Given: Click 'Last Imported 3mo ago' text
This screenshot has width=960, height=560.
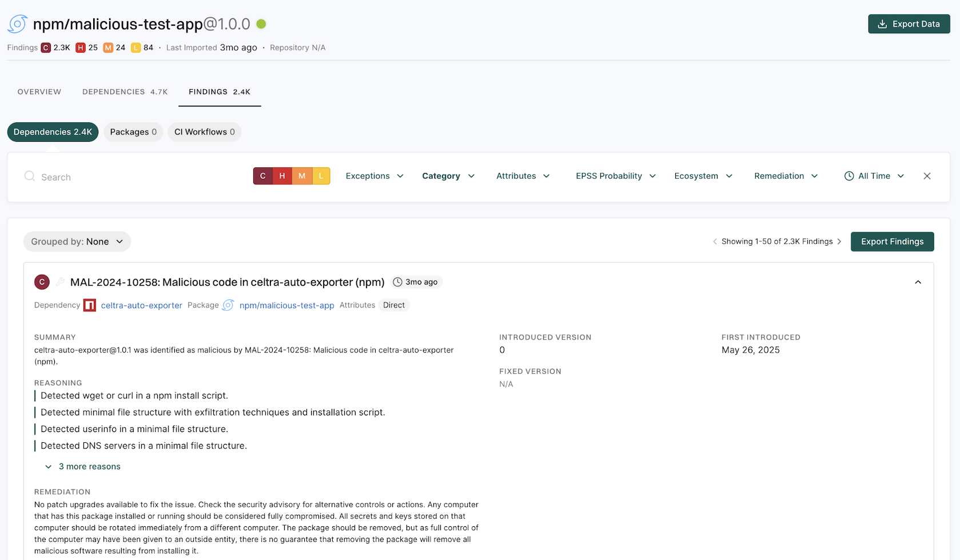Looking at the screenshot, I should (x=212, y=47).
